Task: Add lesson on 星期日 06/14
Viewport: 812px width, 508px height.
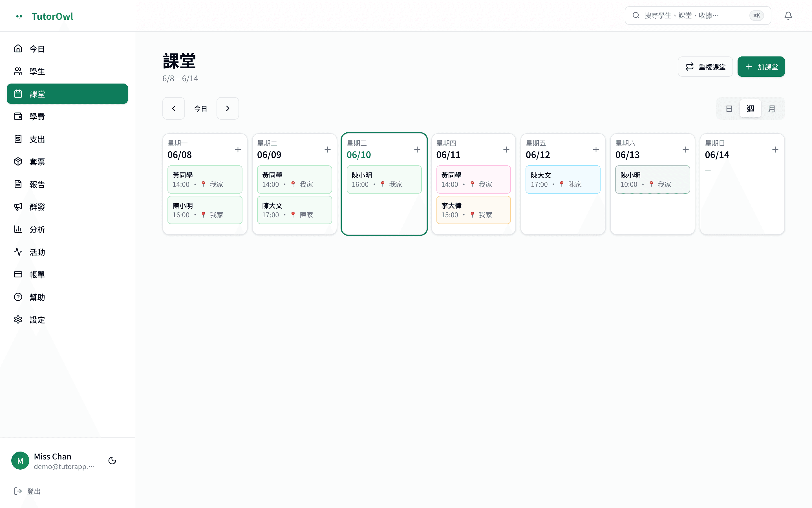Action: tap(775, 150)
